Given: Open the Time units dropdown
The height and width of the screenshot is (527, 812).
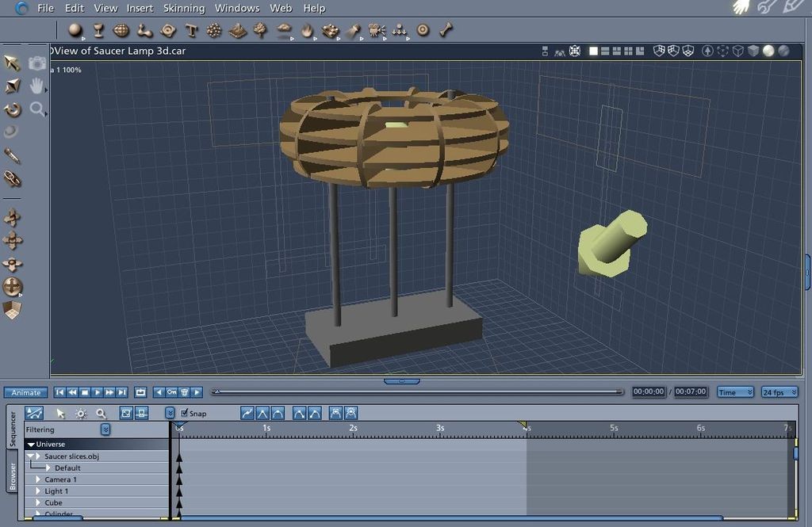Looking at the screenshot, I should (x=735, y=392).
